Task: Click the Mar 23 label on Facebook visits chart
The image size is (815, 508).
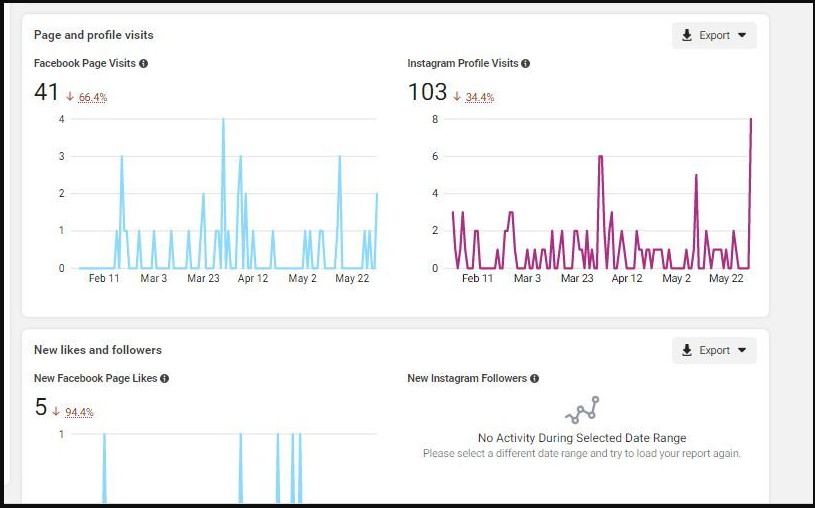Action: pos(203,278)
